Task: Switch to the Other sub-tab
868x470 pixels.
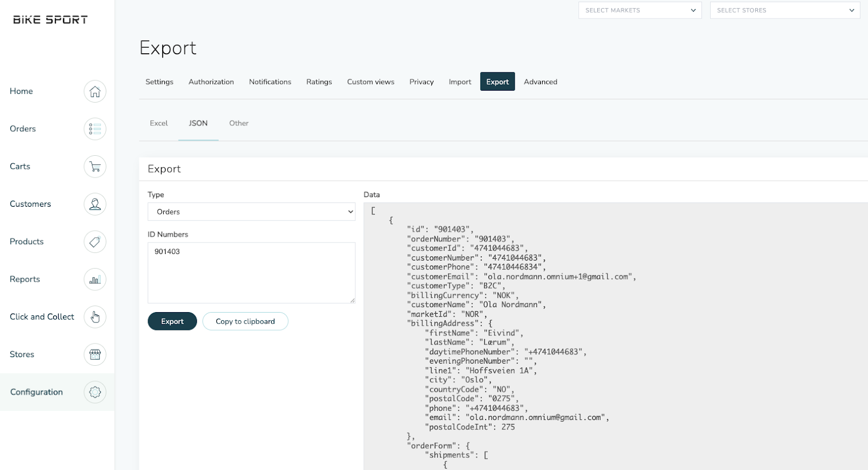Action: (x=239, y=123)
